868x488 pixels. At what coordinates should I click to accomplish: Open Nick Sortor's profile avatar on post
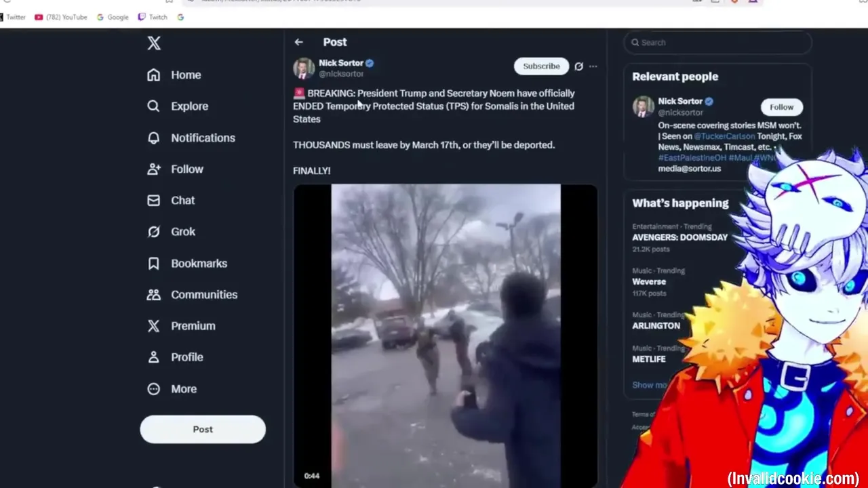pos(304,68)
